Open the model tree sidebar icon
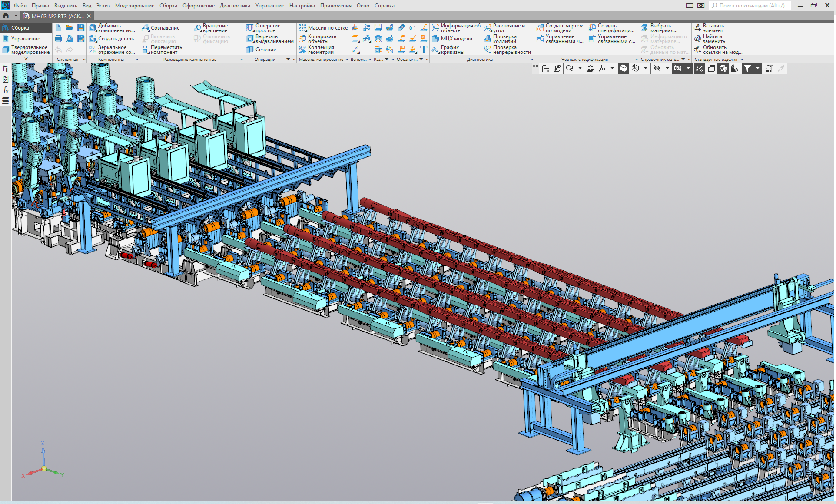The height and width of the screenshot is (504, 836). pyautogui.click(x=6, y=68)
